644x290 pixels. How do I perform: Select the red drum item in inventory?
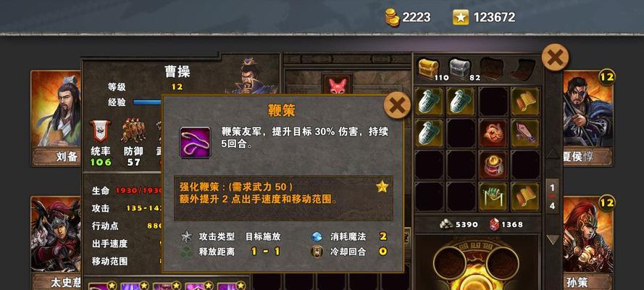point(493,165)
